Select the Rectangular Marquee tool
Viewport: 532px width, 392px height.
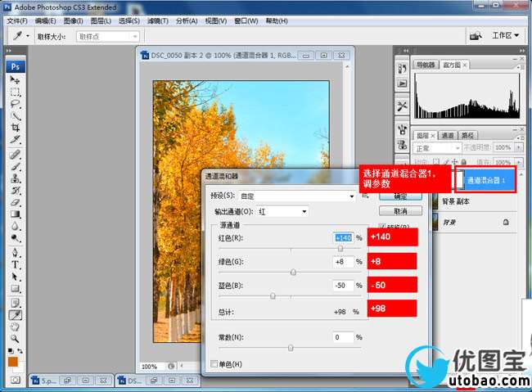coord(15,92)
